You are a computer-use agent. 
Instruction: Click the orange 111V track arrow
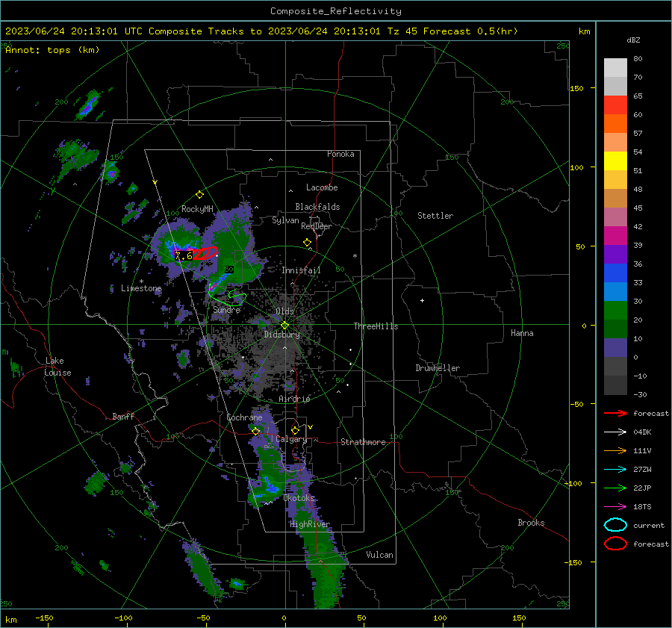(x=615, y=450)
